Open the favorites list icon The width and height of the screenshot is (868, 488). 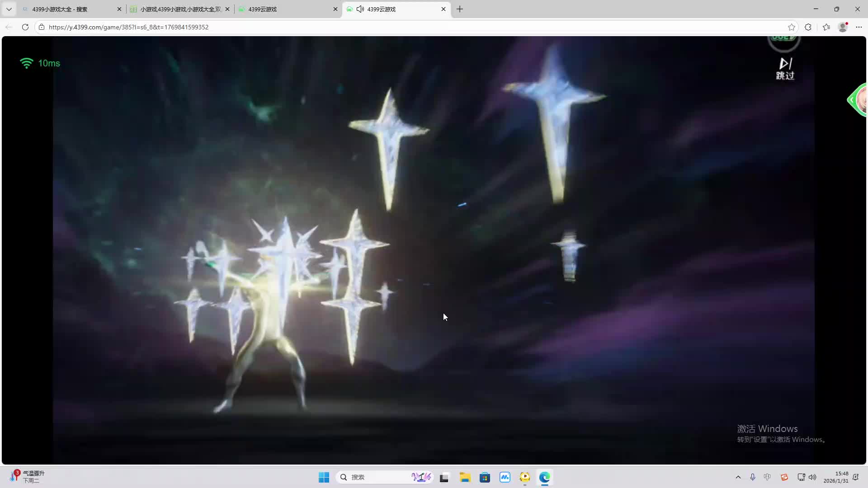click(x=826, y=27)
